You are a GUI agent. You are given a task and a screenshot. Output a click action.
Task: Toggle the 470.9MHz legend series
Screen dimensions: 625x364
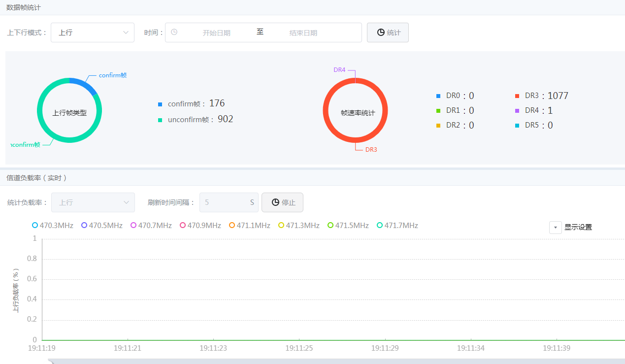click(200, 226)
